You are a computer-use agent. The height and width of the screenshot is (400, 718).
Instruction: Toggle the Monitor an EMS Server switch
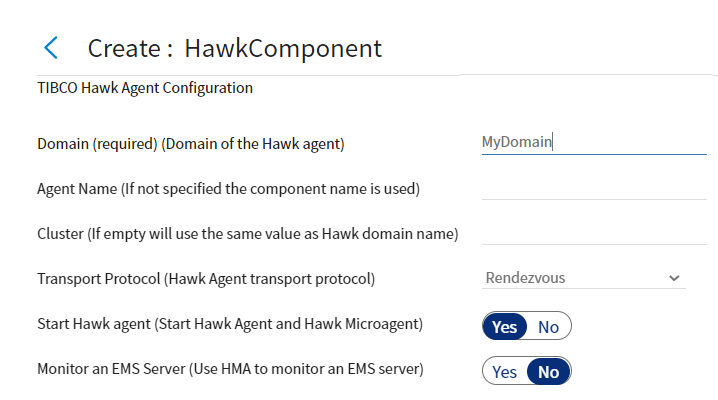pyautogui.click(x=527, y=372)
